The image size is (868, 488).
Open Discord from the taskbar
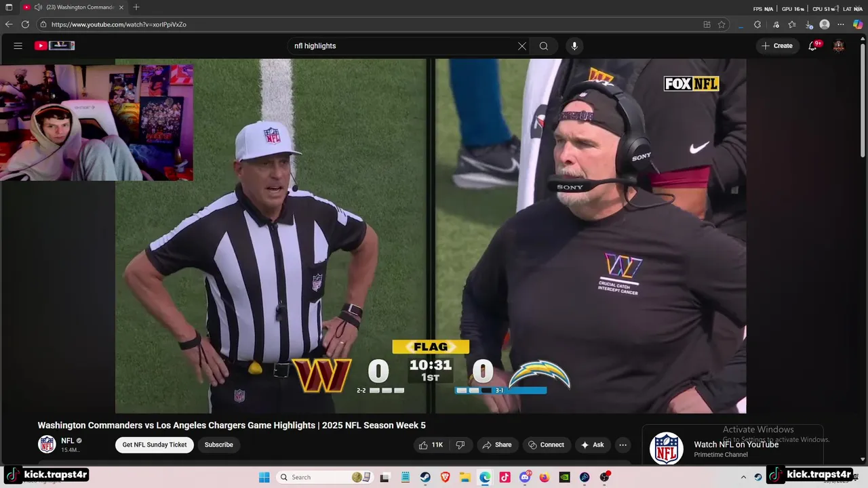[x=524, y=477]
